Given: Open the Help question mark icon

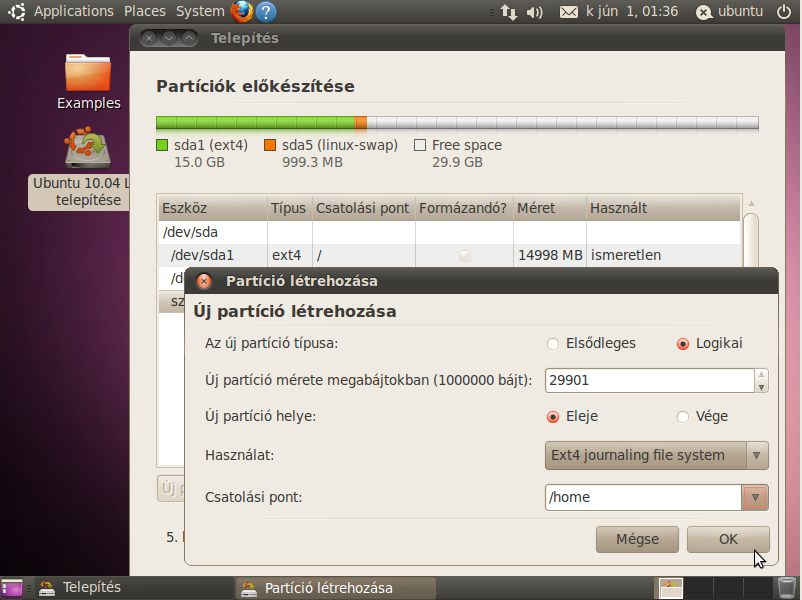Looking at the screenshot, I should (266, 12).
